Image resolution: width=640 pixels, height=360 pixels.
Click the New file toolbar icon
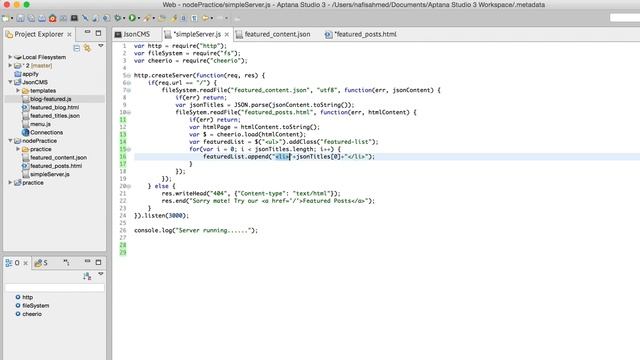click(5, 18)
